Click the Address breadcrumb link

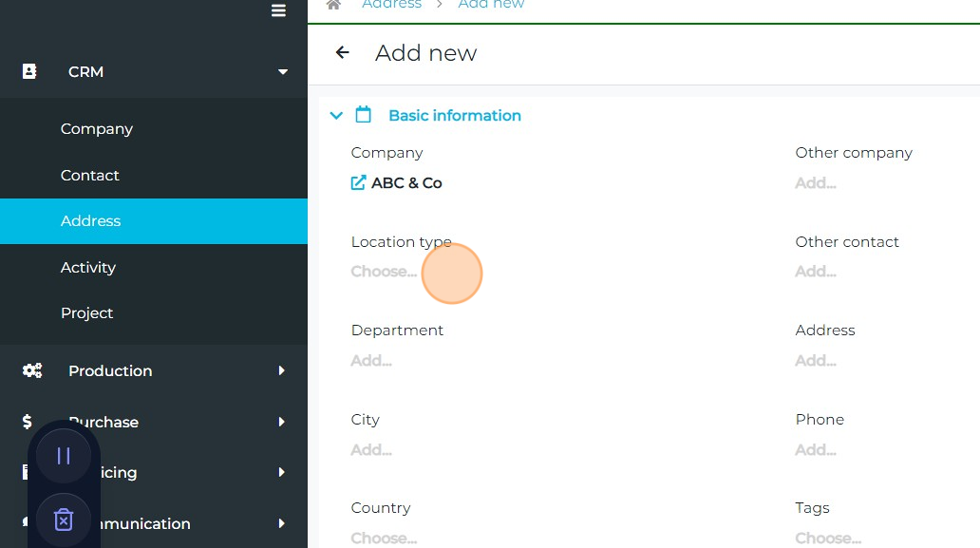[x=391, y=5]
